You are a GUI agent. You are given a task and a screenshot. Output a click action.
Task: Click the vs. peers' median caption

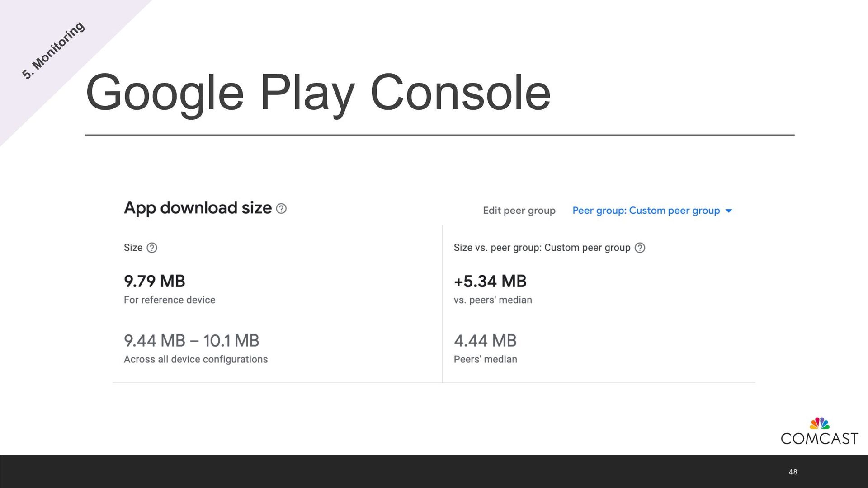pyautogui.click(x=493, y=300)
